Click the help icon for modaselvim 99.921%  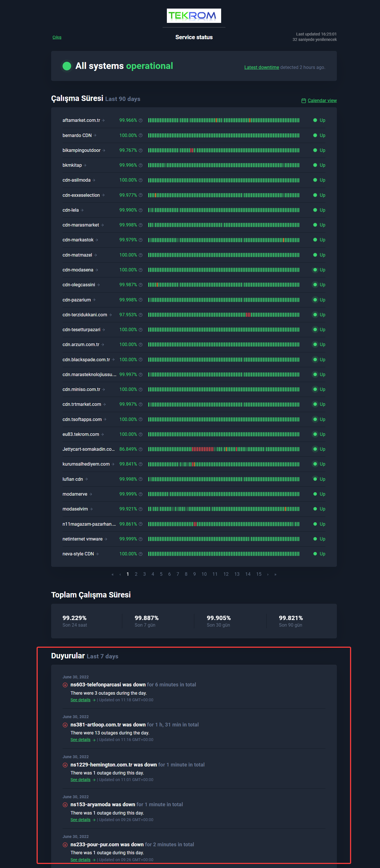click(141, 509)
